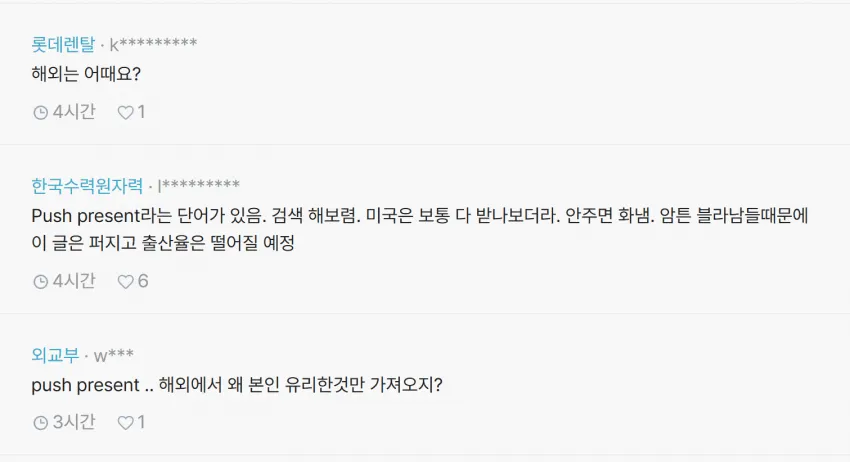Click the like count 6
850x462 pixels.
pyautogui.click(x=143, y=281)
